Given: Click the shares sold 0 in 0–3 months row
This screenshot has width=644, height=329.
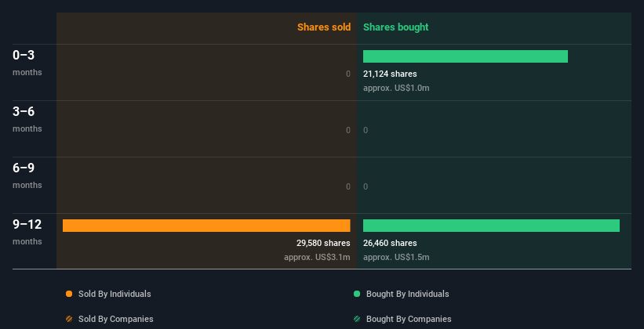Looking at the screenshot, I should [348, 74].
